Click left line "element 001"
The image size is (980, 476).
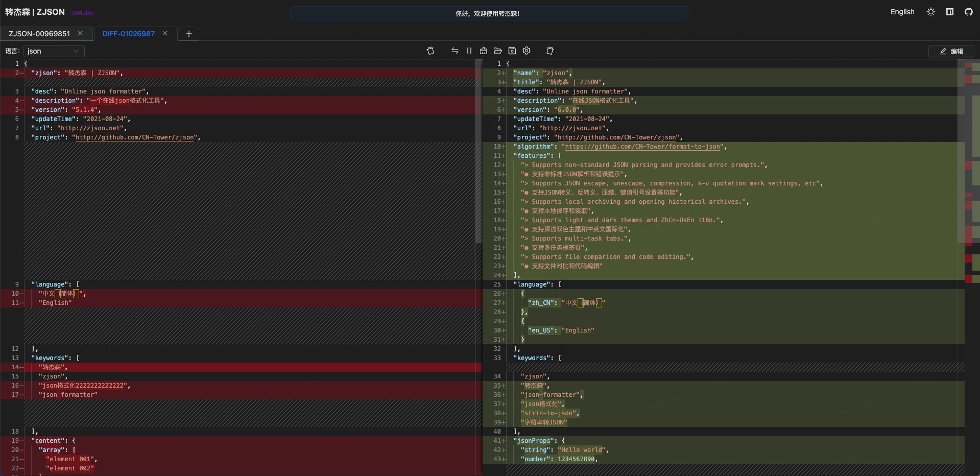pos(71,459)
